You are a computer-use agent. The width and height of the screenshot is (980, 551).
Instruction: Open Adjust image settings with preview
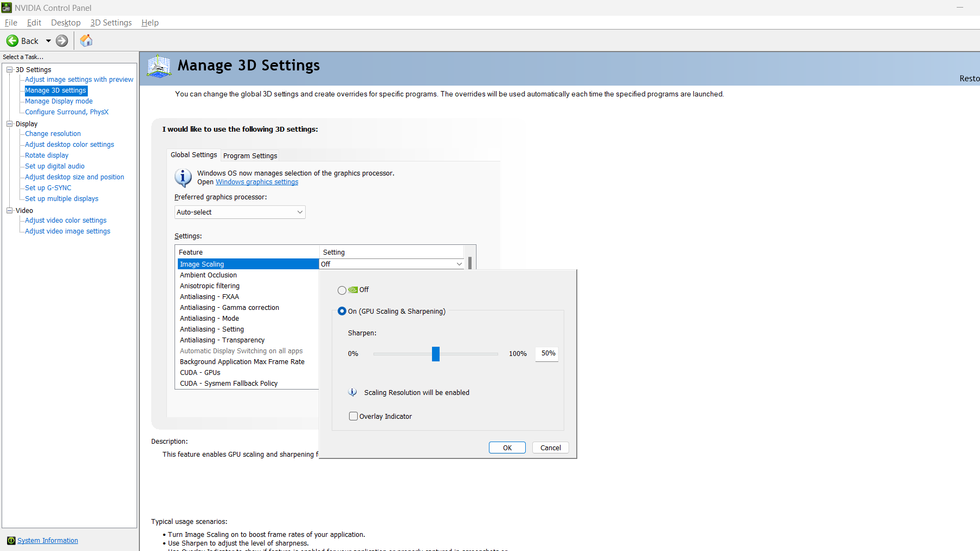pos(79,80)
